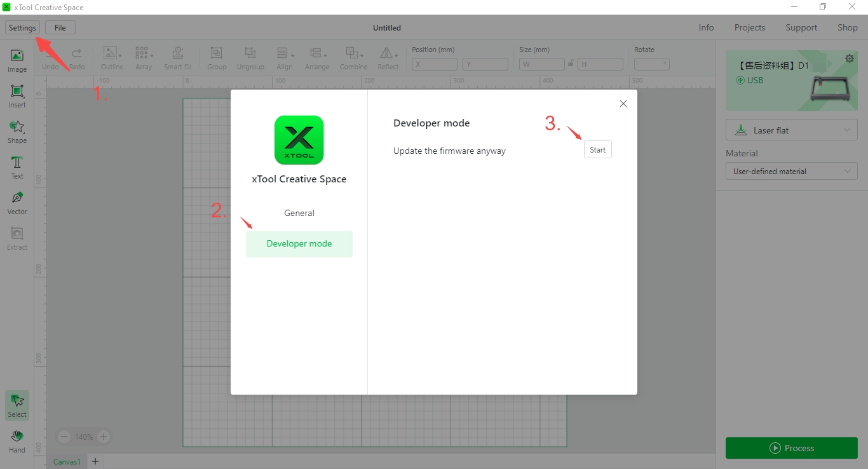Open device settings gear icon

(850, 59)
